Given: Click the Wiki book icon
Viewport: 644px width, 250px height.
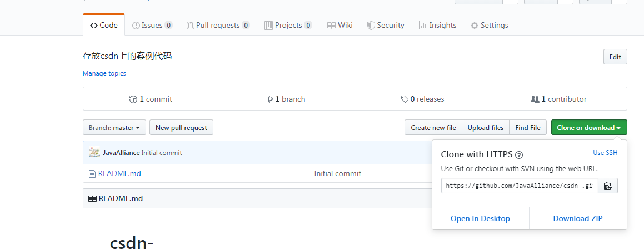Looking at the screenshot, I should pos(331,26).
